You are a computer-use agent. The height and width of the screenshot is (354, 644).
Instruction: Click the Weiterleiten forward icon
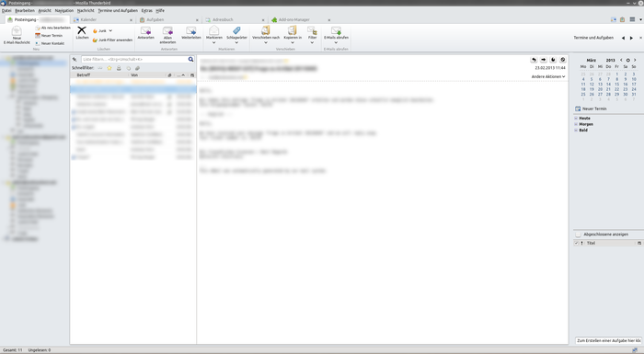tap(191, 30)
